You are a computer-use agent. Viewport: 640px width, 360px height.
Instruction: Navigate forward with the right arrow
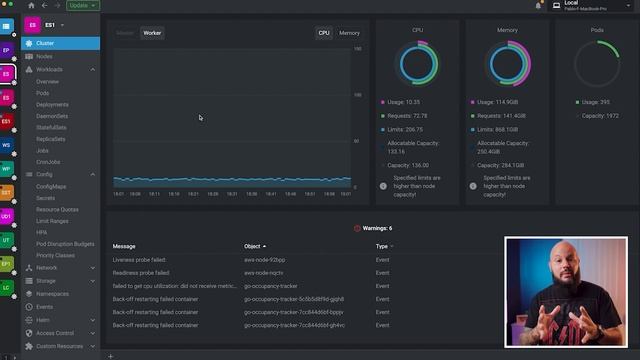pos(57,5)
